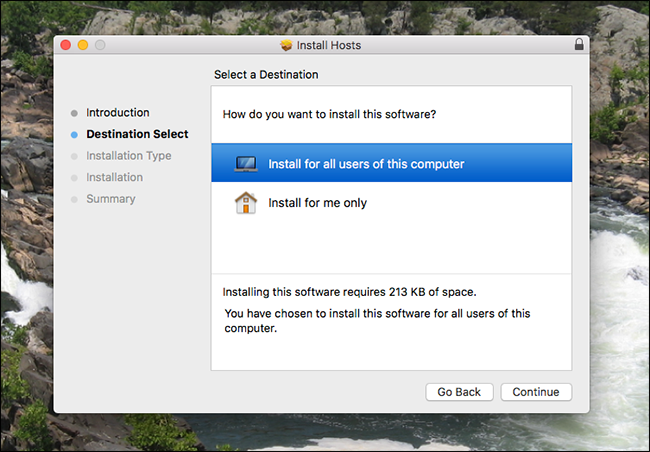Click the Select a Destination heading
This screenshot has height=452, width=650.
pos(266,75)
